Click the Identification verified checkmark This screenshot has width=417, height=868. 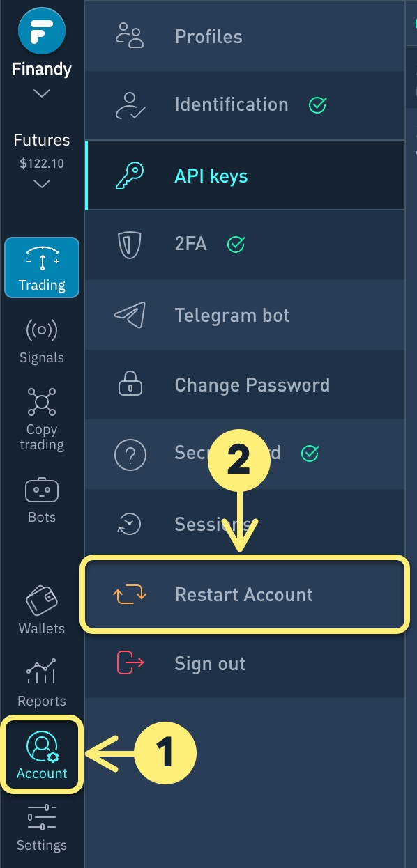318,105
